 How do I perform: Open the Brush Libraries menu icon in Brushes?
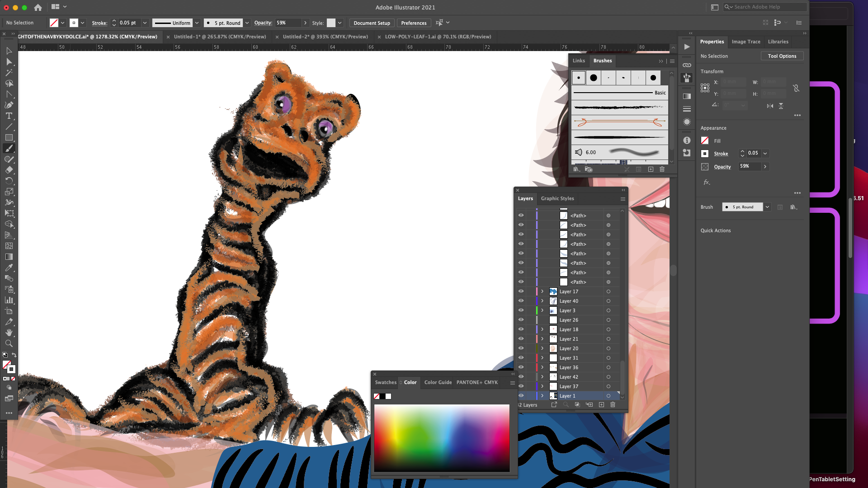point(577,169)
